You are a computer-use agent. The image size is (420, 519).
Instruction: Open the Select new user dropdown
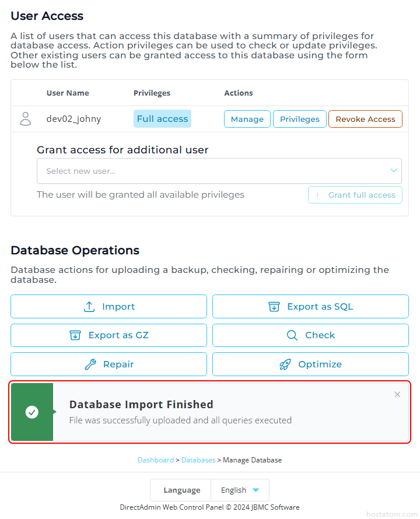(210, 171)
